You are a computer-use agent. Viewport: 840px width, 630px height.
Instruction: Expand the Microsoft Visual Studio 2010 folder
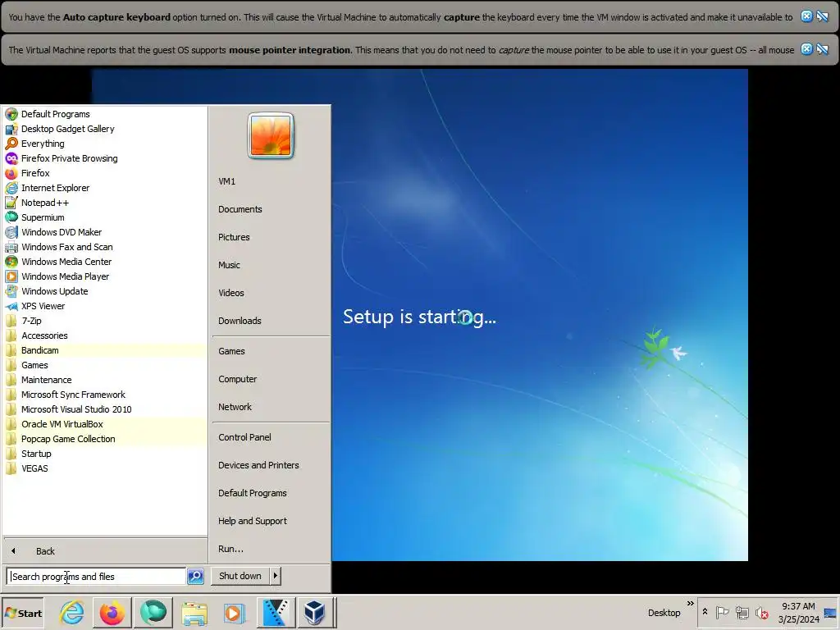(x=104, y=409)
